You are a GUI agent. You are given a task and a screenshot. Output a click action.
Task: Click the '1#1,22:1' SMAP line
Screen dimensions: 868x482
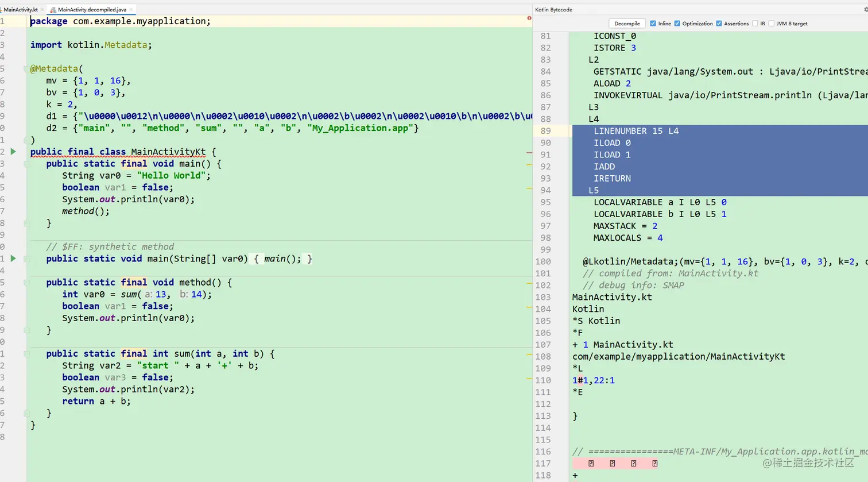coord(594,380)
